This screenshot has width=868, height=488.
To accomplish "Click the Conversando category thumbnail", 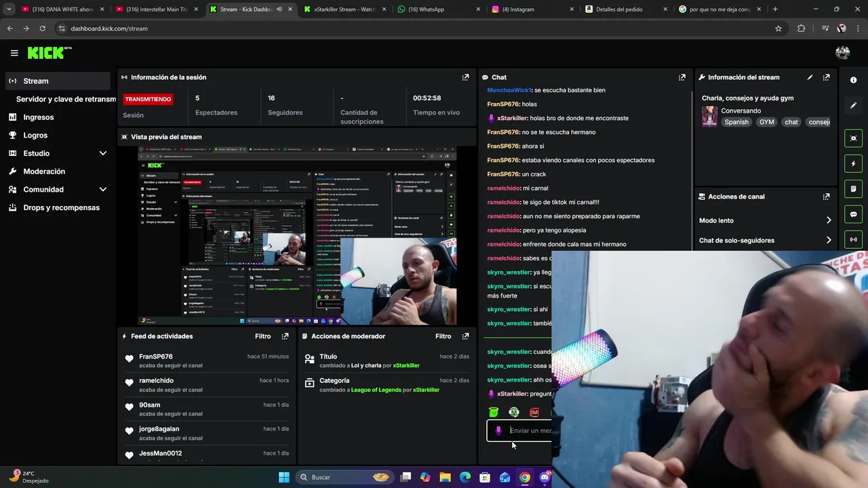I will (x=709, y=116).
